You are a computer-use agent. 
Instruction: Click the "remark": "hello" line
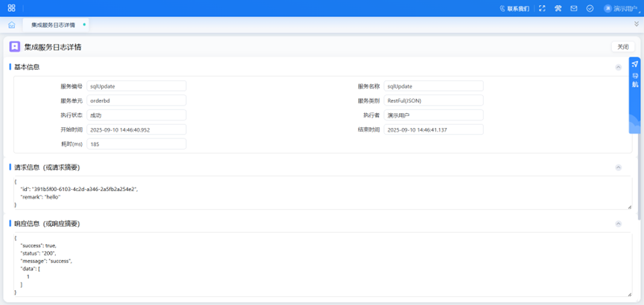point(41,197)
